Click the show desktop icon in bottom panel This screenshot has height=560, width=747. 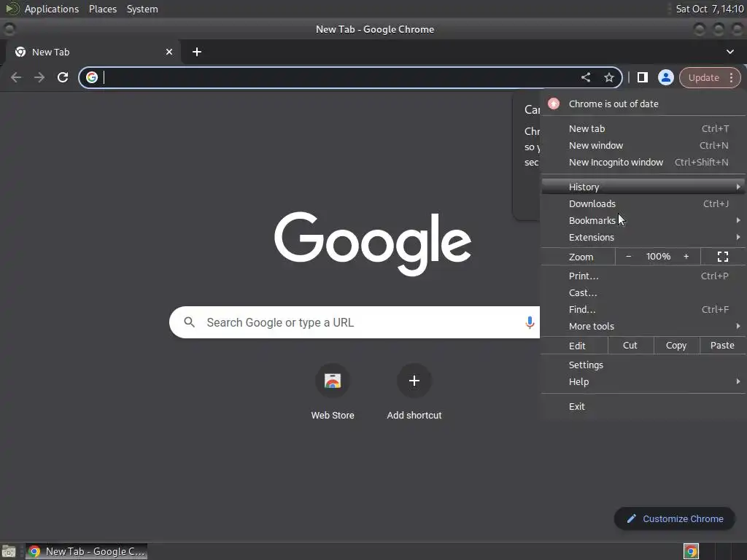9,551
